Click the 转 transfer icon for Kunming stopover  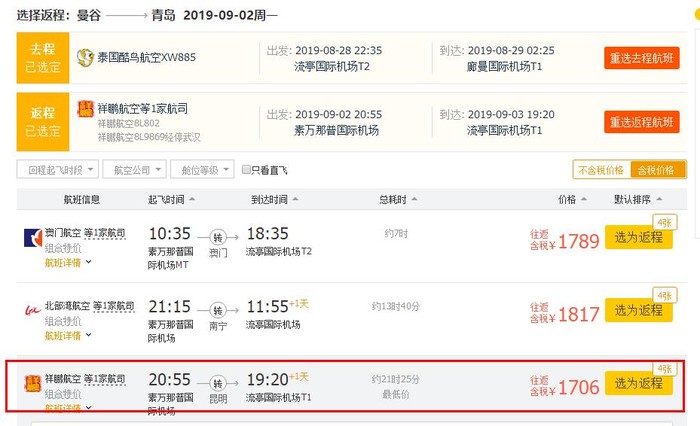[x=218, y=382]
